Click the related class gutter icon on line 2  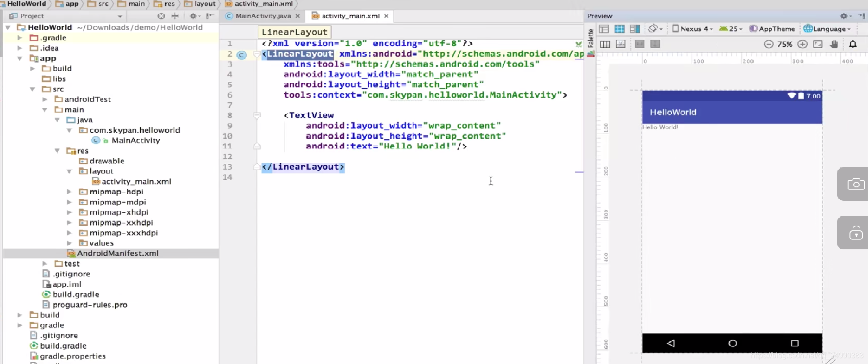242,55
